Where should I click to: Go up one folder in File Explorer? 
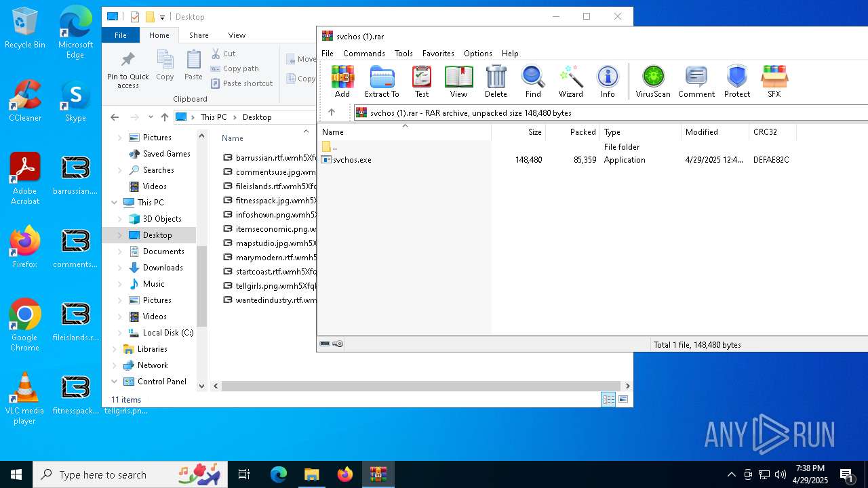click(x=164, y=117)
